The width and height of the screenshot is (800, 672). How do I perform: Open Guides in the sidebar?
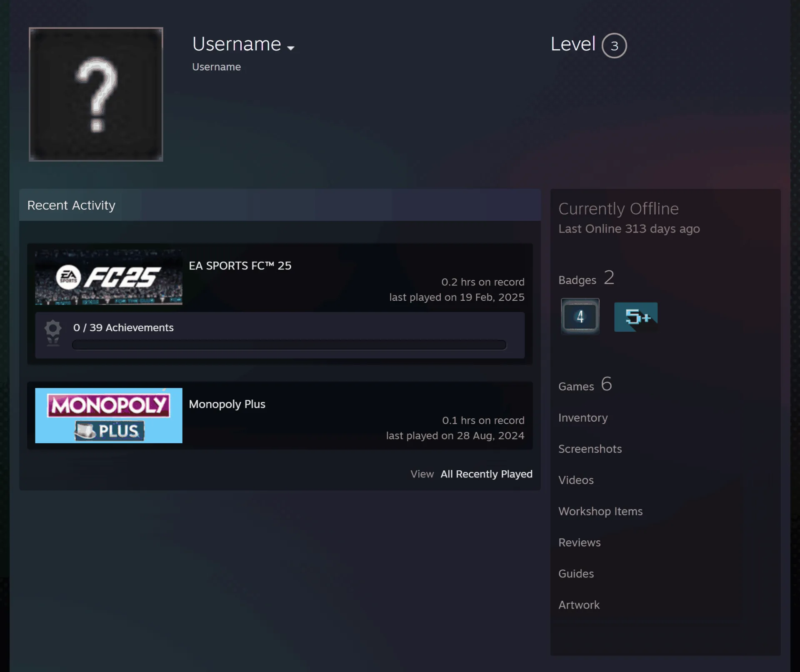click(x=576, y=574)
